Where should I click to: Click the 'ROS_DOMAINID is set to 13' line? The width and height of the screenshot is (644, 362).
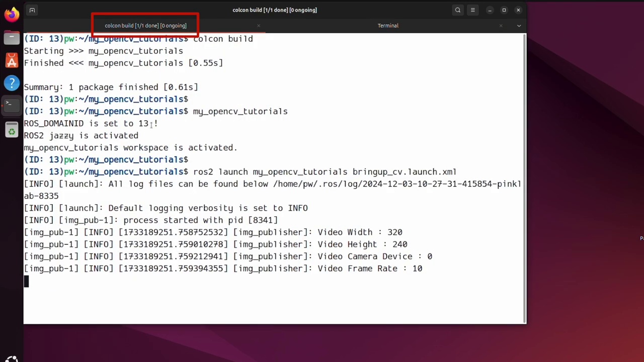[x=91, y=123]
